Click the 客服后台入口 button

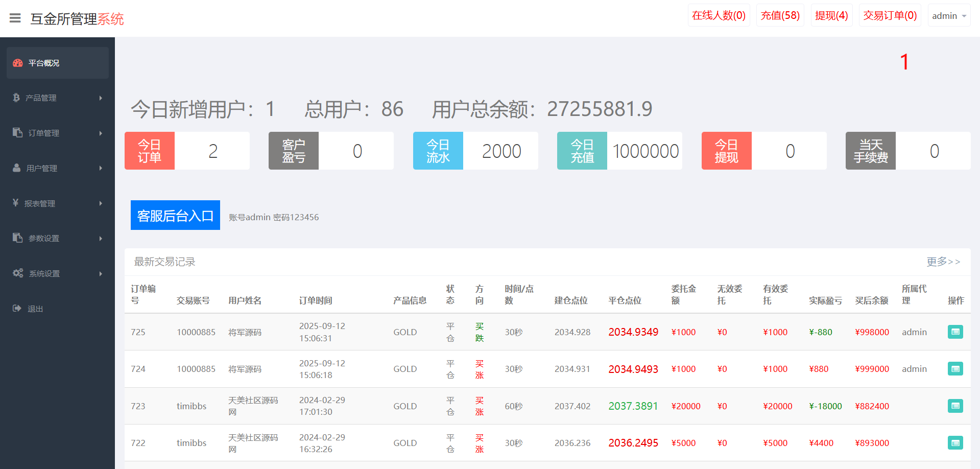pos(175,216)
